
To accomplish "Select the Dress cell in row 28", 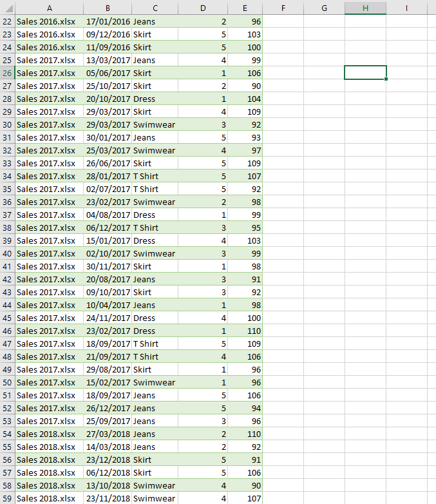I will coord(155,99).
